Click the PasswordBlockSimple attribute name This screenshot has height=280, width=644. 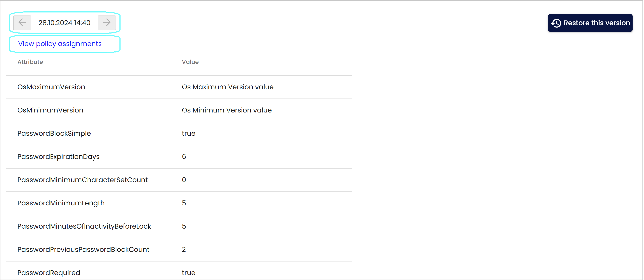pos(54,133)
